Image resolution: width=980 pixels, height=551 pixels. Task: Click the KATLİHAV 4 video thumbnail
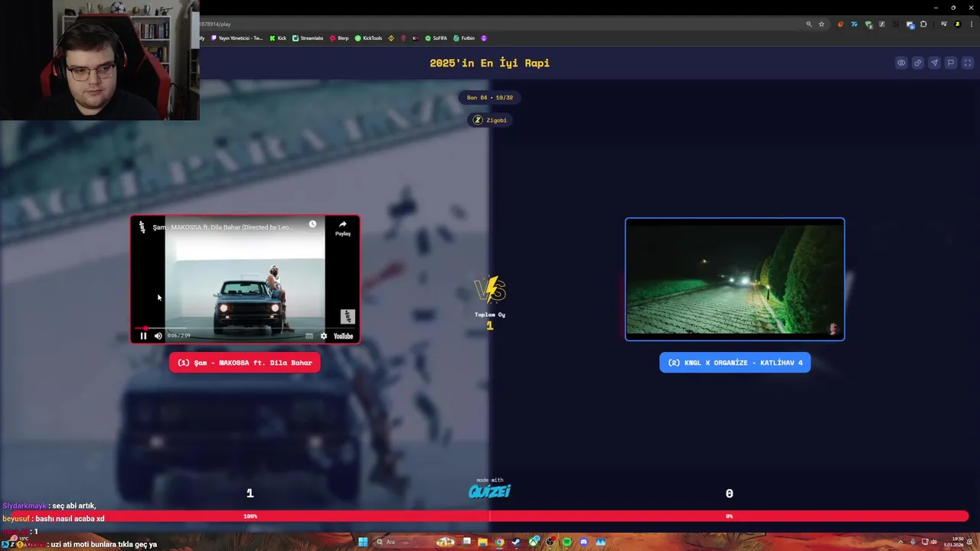(x=735, y=279)
